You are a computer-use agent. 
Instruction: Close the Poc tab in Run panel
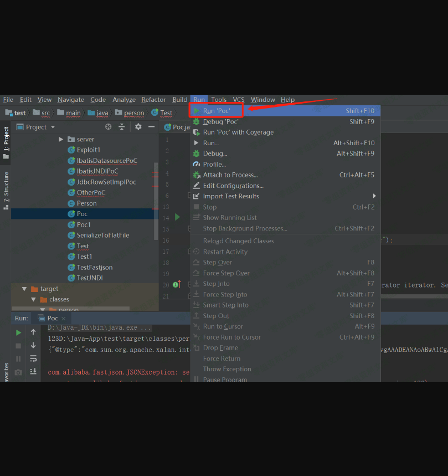[x=64, y=318]
